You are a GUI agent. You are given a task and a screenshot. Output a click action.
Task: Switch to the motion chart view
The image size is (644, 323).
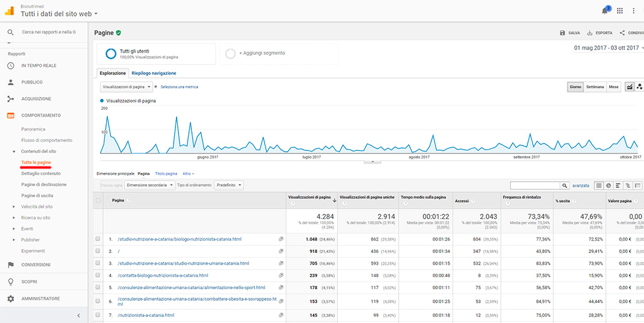[x=639, y=87]
